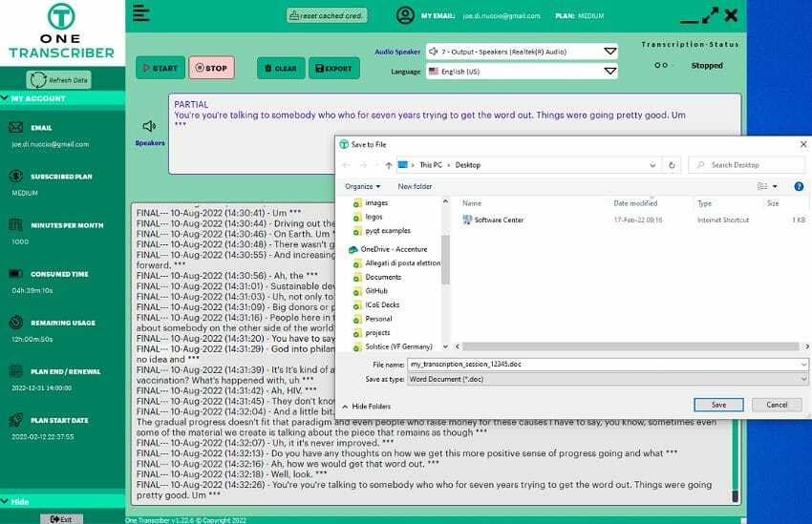Click the user profile avatar icon
This screenshot has height=524, width=812.
click(x=405, y=15)
